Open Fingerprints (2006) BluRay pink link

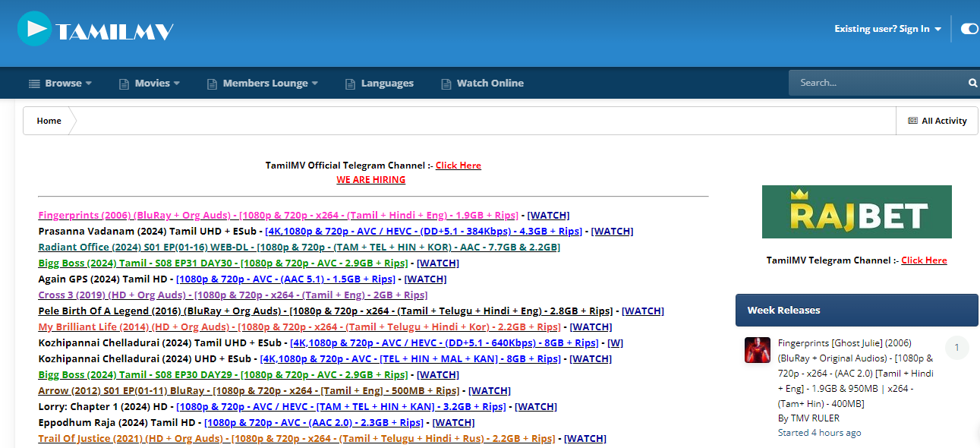pos(278,216)
